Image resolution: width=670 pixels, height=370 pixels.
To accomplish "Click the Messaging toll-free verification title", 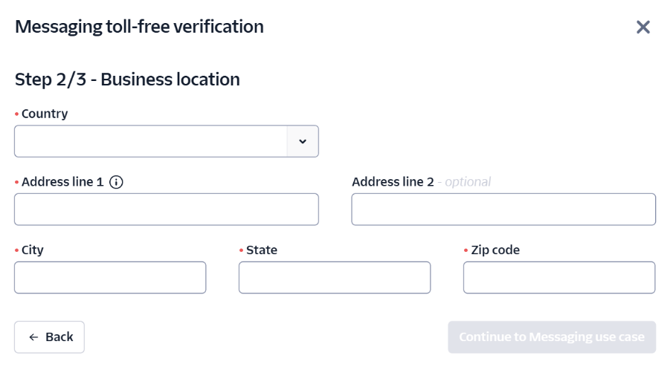I will point(139,27).
